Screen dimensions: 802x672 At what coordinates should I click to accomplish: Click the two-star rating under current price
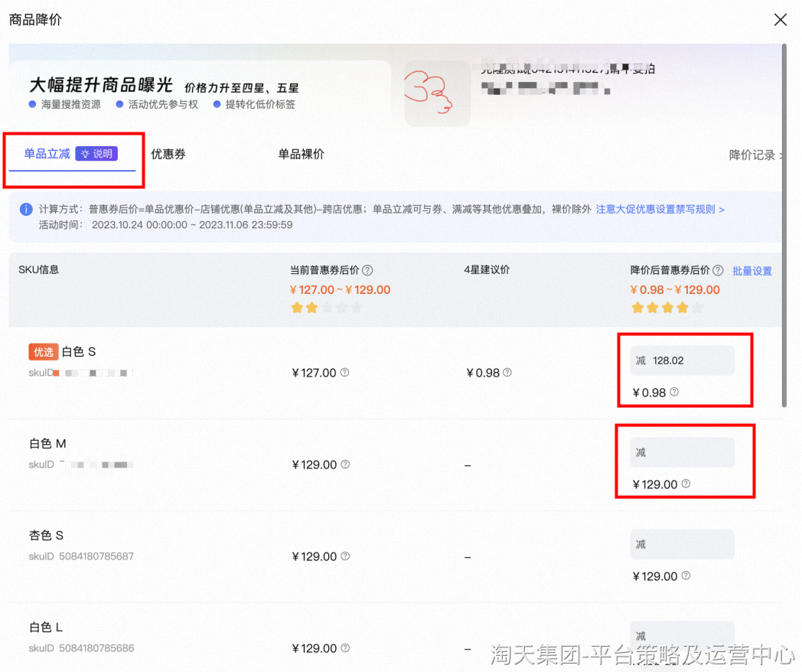tap(327, 308)
